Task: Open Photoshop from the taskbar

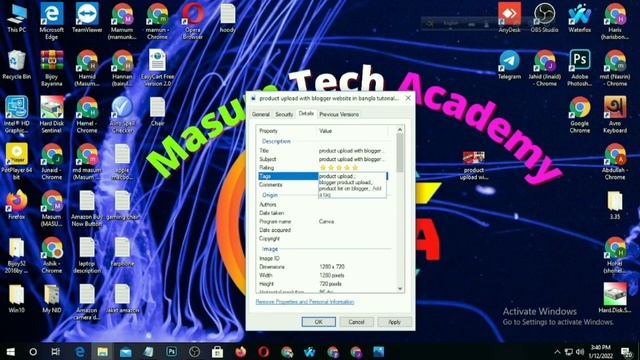Action: [171, 352]
